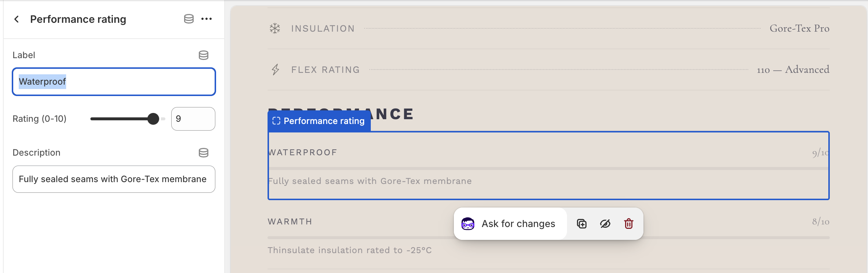Open the Performance rating data source icon

click(189, 19)
